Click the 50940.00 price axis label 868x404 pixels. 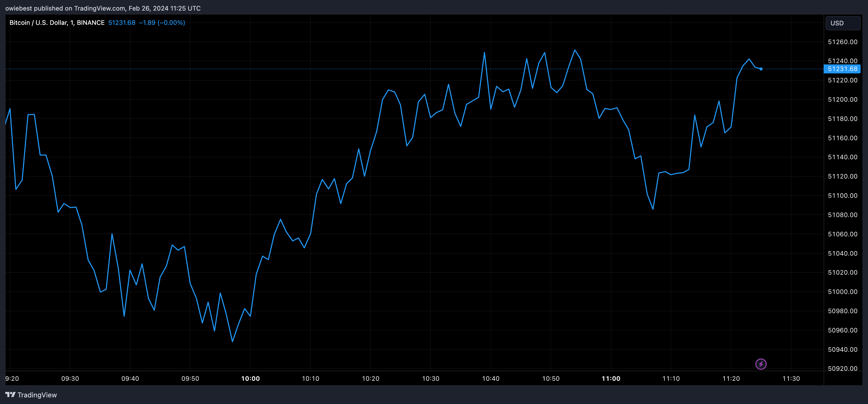[842, 349]
